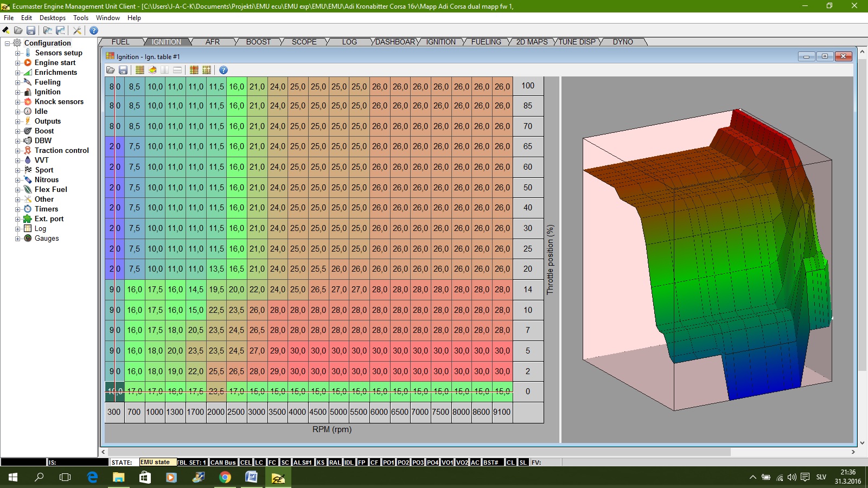Select Traction control in the configuration tree

(x=61, y=150)
